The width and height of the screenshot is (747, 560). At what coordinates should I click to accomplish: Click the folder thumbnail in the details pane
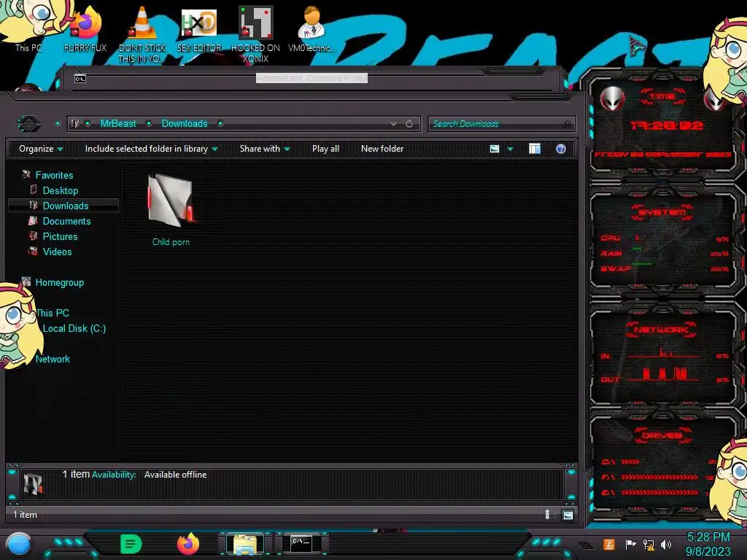point(33,483)
